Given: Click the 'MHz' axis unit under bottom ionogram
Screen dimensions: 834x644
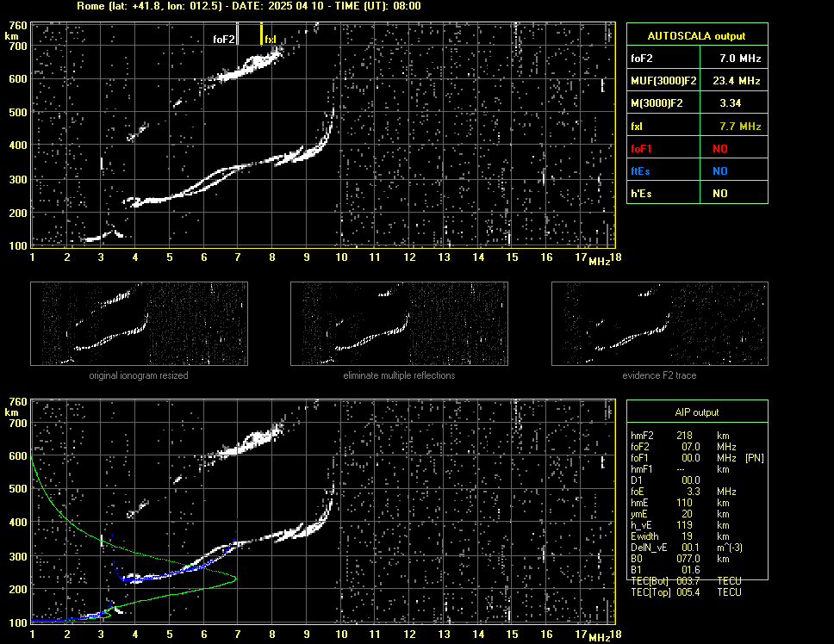Looking at the screenshot, I should (600, 638).
